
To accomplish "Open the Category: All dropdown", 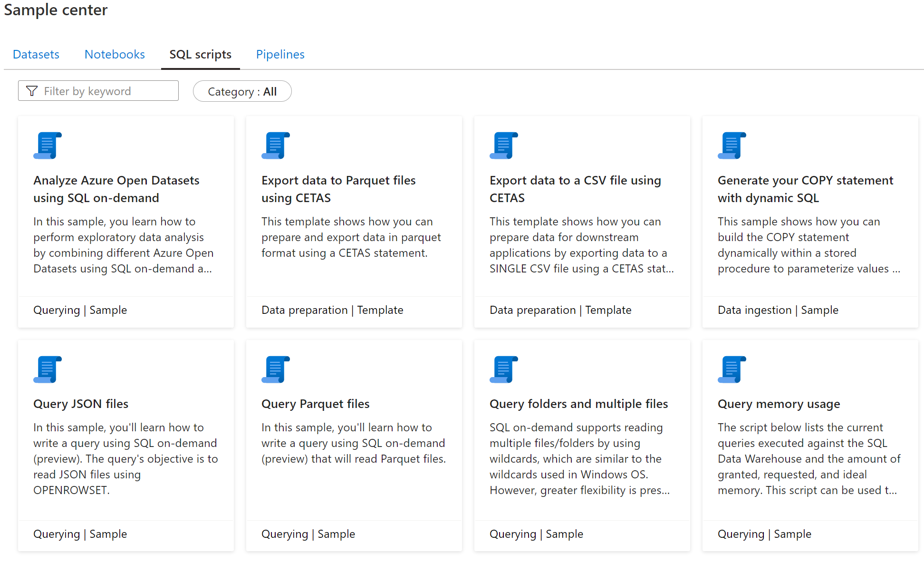I will click(x=242, y=91).
